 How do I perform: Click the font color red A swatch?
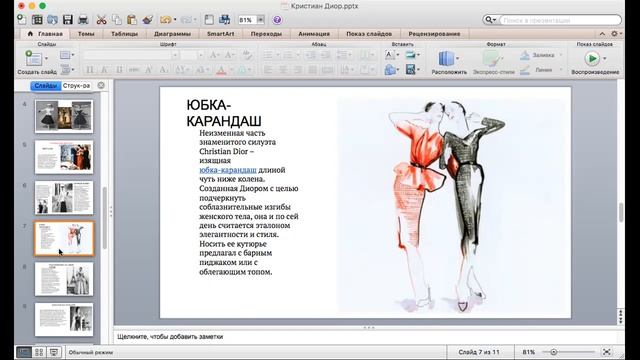(221, 70)
